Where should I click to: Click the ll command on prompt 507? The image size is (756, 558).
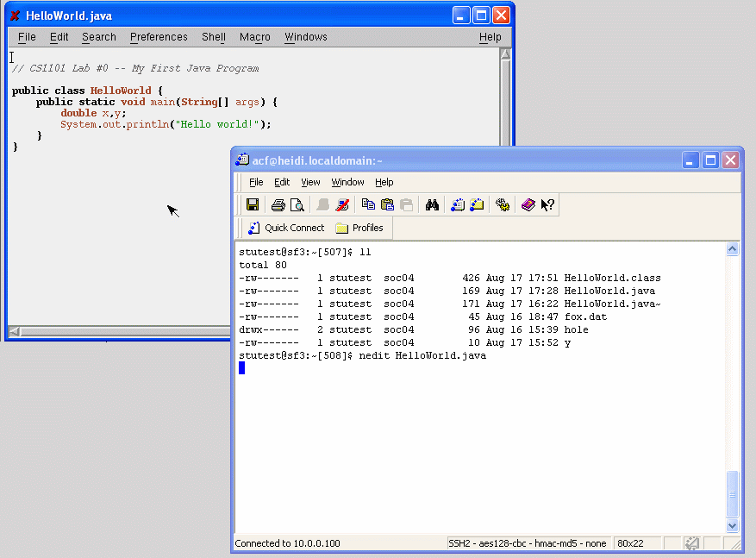tap(365, 252)
